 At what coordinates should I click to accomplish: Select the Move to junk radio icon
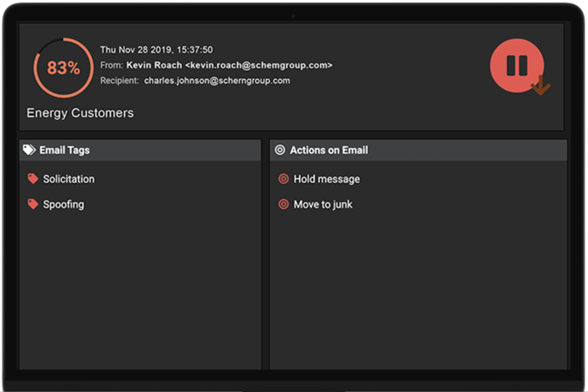coord(284,204)
